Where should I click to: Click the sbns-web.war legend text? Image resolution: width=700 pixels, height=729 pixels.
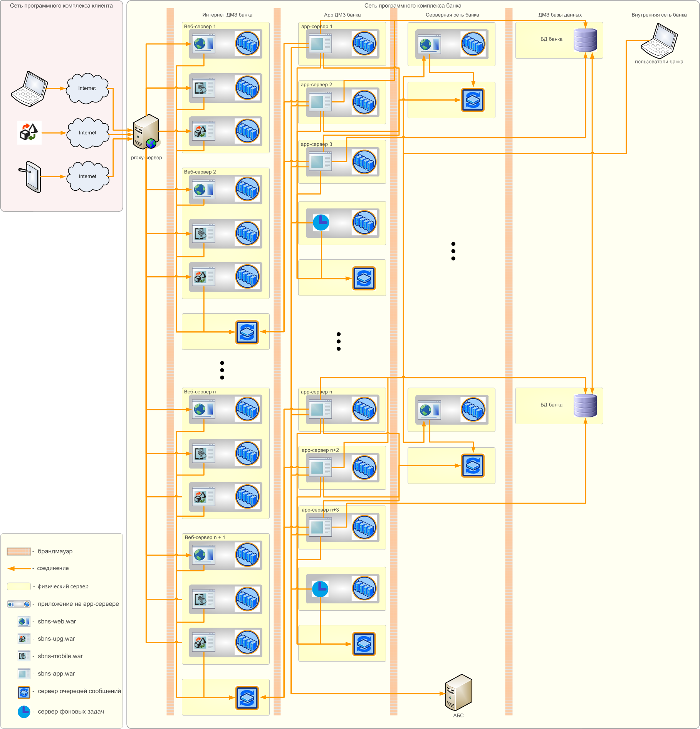[57, 621]
